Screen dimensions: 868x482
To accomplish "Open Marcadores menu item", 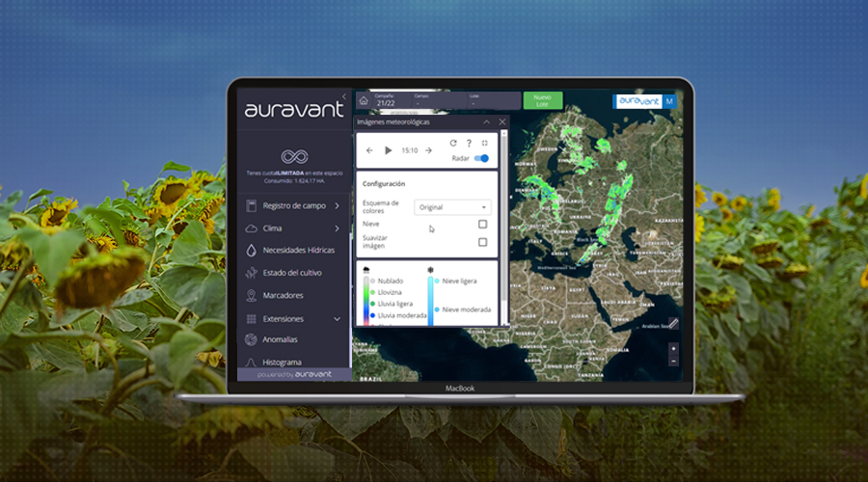I will (x=283, y=296).
